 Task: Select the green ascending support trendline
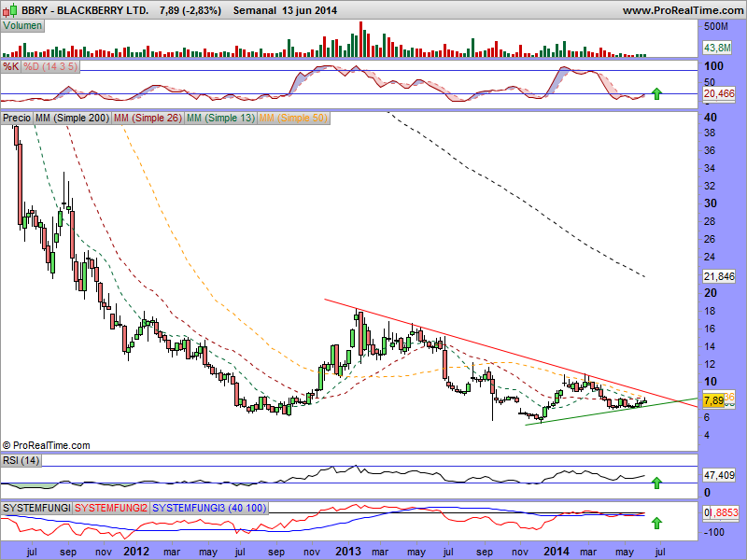pos(612,412)
